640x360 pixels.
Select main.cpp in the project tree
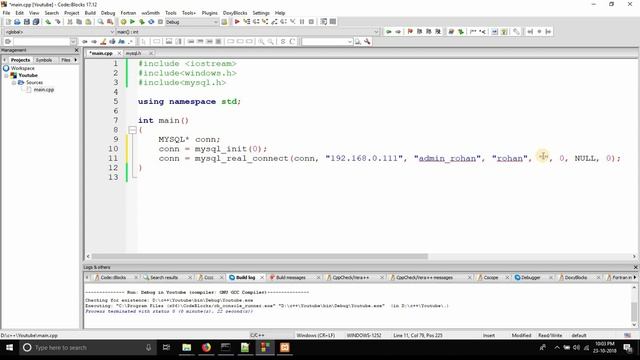[44, 89]
